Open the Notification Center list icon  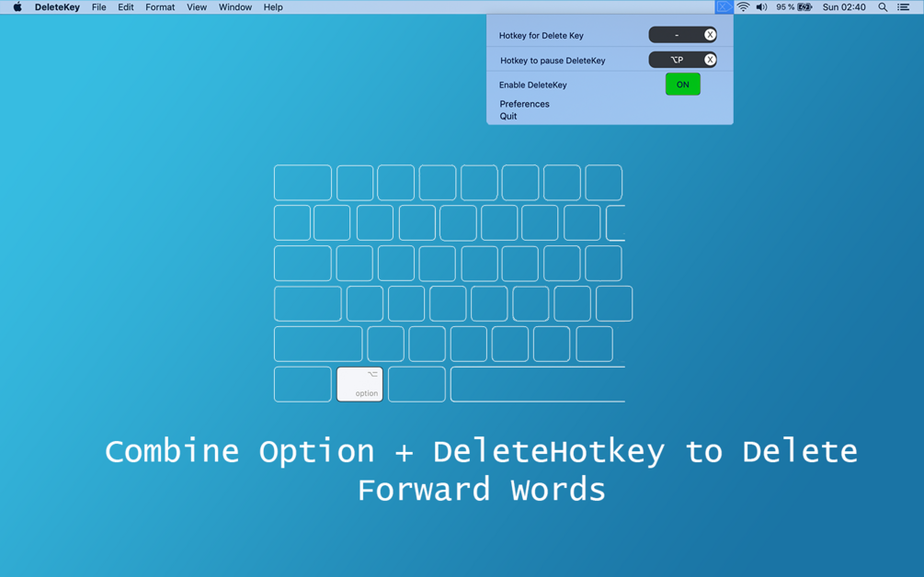point(904,7)
